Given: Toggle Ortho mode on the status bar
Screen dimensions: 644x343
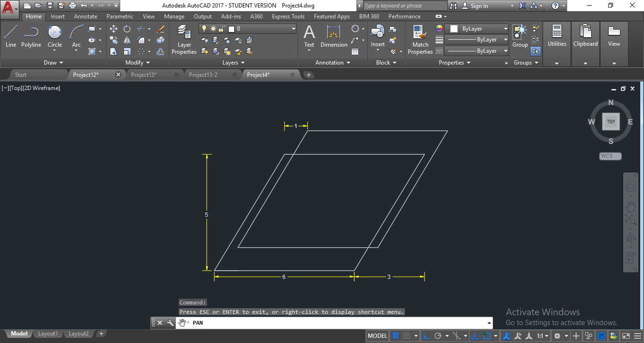Looking at the screenshot, I should pos(427,335).
